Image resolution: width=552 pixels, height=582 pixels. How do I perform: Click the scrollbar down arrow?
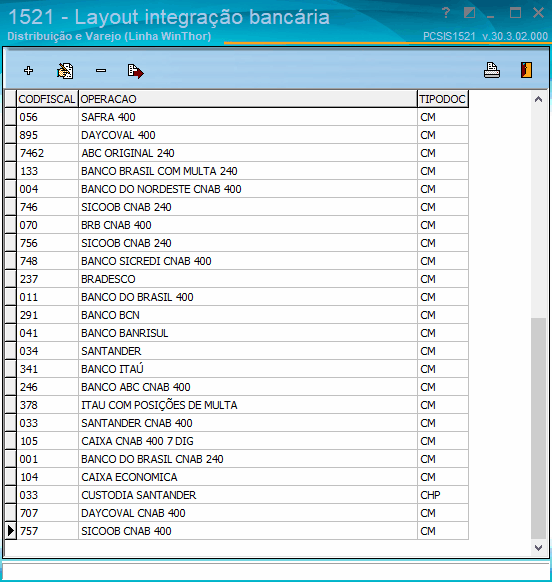coord(538,547)
